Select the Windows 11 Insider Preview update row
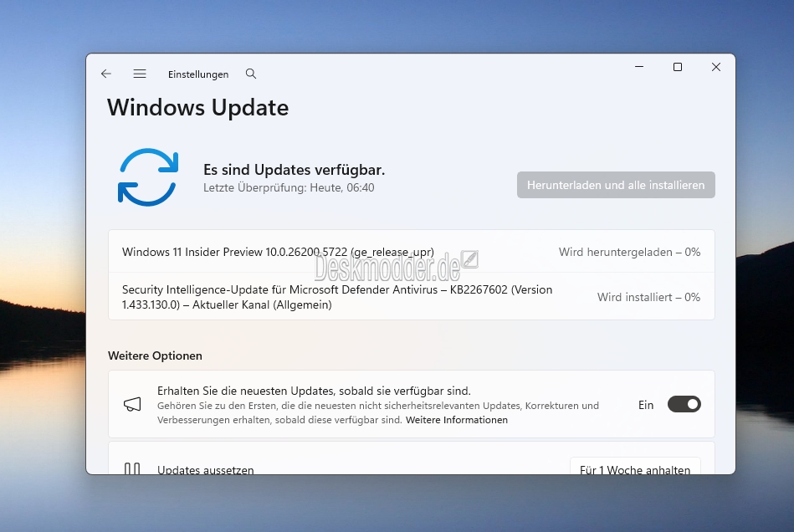Screen dimensions: 794x532 coord(411,252)
